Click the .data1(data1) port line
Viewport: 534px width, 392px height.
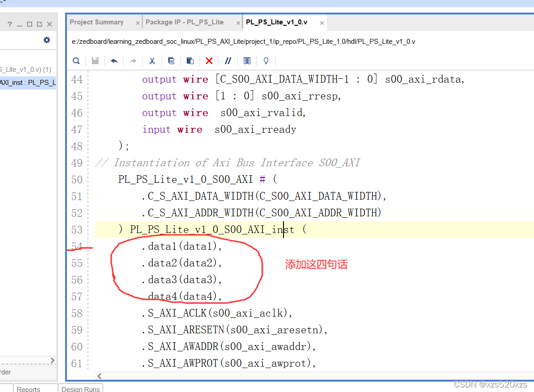[x=181, y=247]
